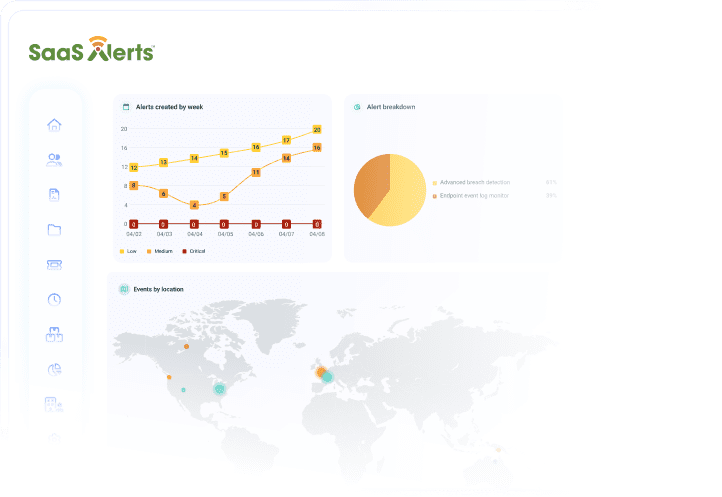Click the teal marker over western Europe
The width and height of the screenshot is (722, 497).
327,377
